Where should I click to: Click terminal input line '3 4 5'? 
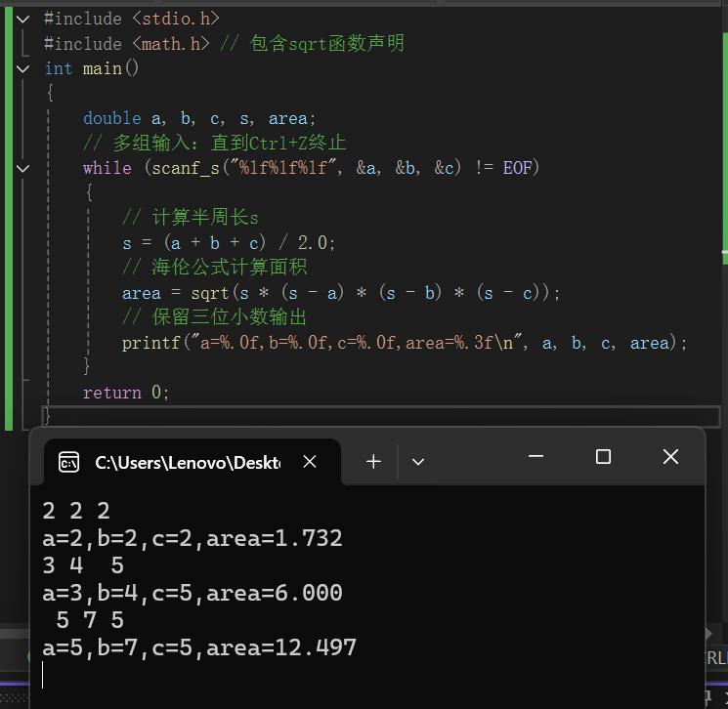84,566
